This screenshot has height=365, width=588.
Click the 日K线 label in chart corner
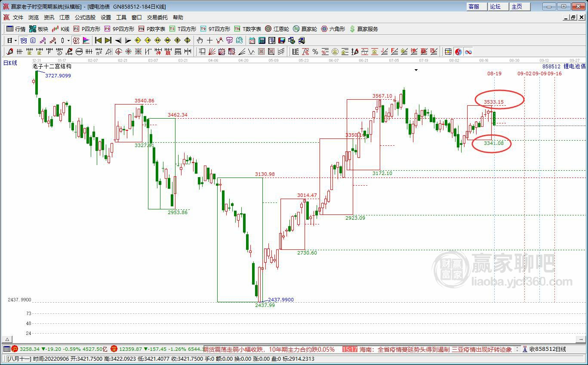10,63
